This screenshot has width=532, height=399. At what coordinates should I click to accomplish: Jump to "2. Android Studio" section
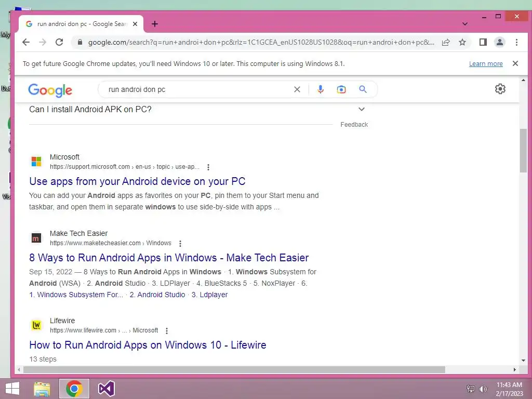(x=157, y=295)
